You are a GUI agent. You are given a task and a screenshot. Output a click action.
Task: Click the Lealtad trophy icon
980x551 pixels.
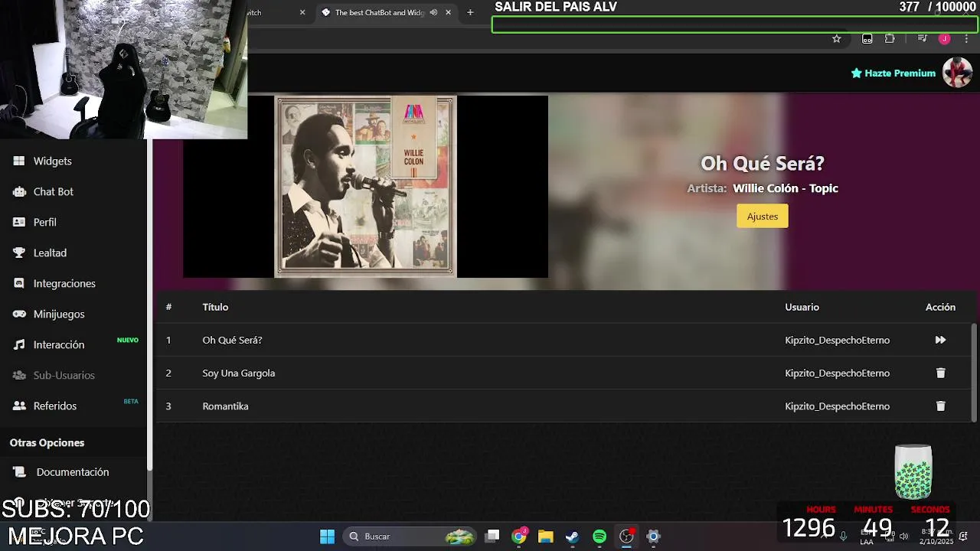(19, 253)
